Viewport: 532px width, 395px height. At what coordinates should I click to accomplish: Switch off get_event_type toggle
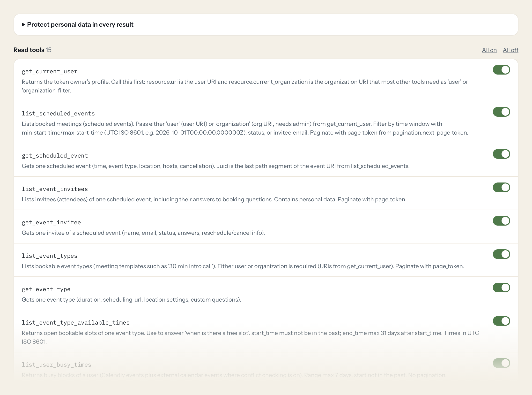[x=501, y=288]
